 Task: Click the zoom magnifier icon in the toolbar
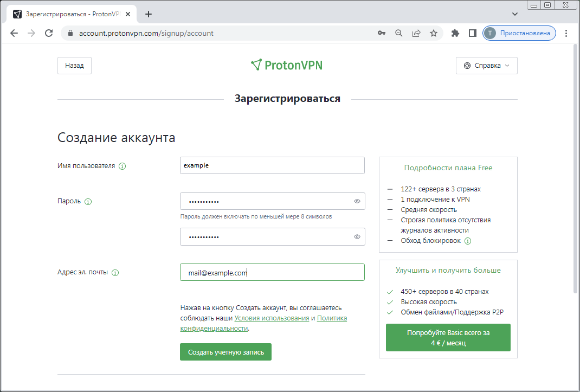pos(398,33)
